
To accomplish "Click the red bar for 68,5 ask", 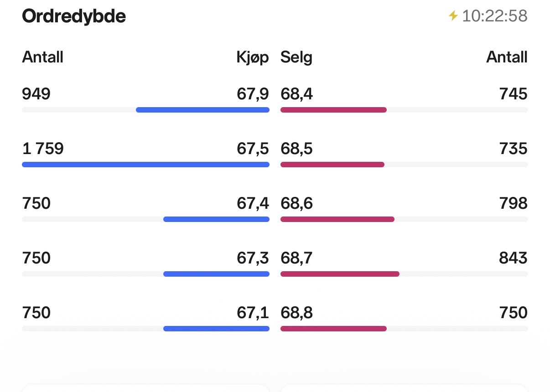I will coord(332,165).
